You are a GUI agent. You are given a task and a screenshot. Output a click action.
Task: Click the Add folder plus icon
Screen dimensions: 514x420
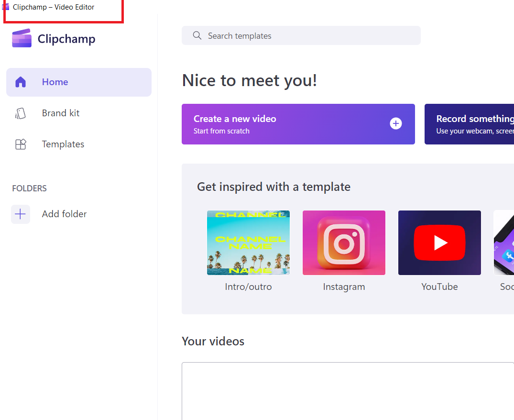point(21,214)
